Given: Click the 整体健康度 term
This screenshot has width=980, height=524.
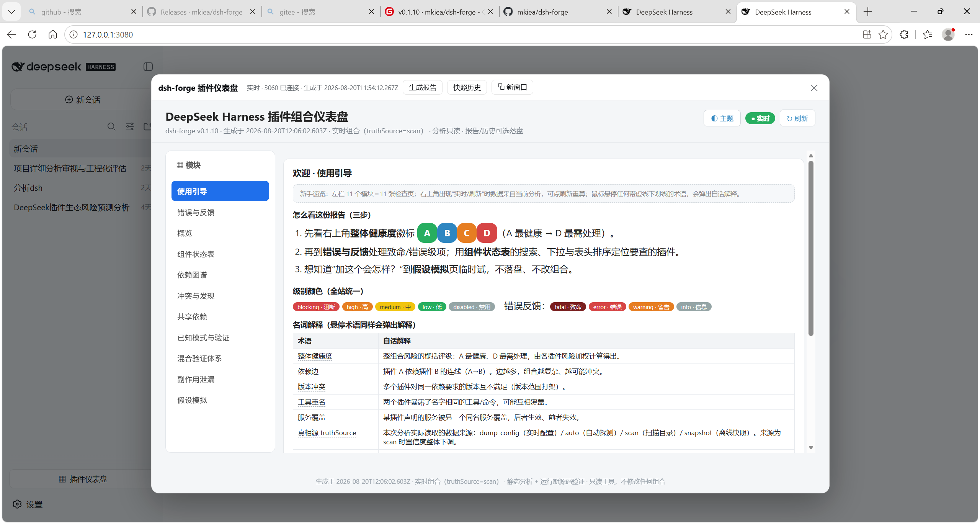Looking at the screenshot, I should point(315,356).
